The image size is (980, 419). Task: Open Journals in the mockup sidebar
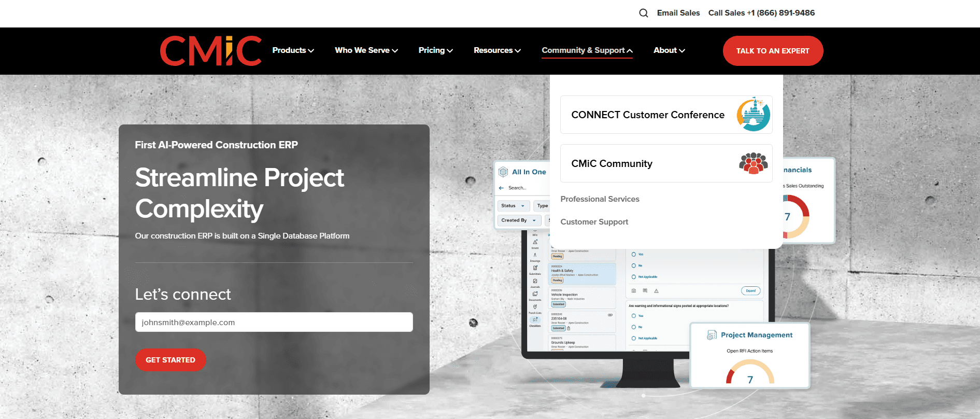coord(535,283)
